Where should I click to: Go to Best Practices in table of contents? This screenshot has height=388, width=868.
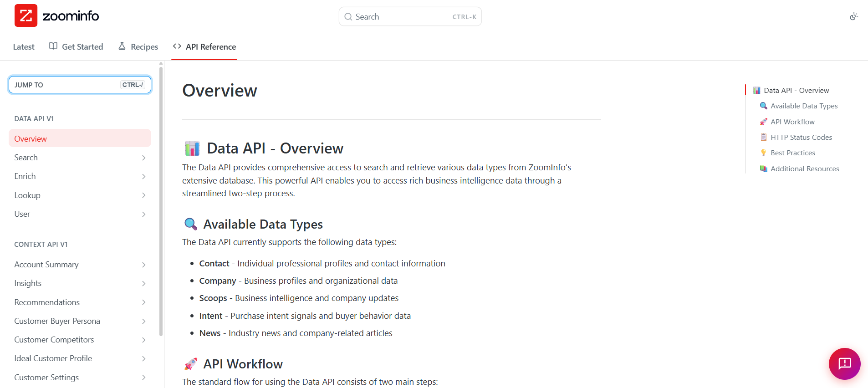[x=792, y=153]
